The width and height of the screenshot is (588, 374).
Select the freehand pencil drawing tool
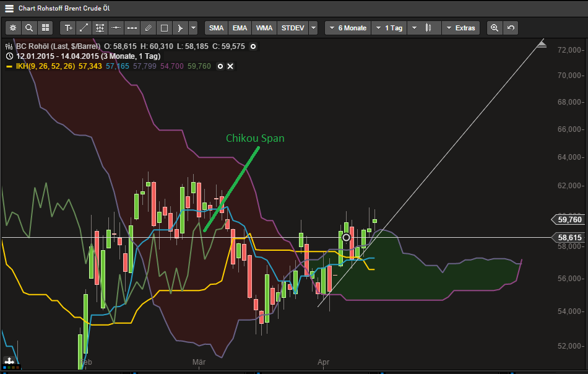(x=148, y=28)
